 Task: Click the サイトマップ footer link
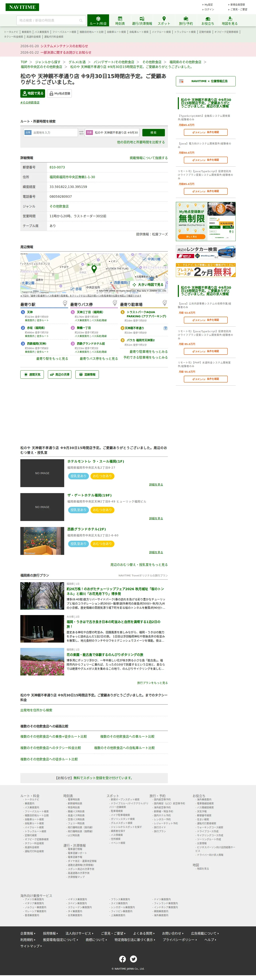31,946
